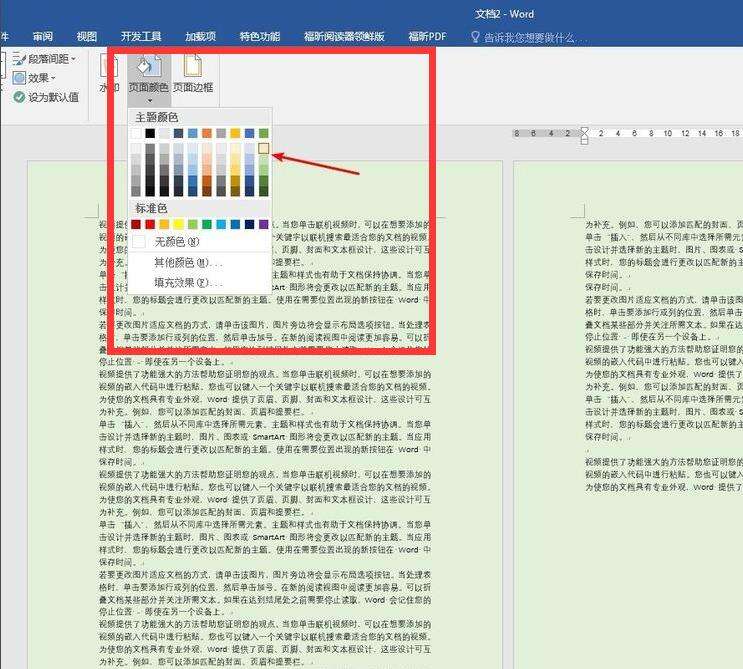Click the Page Borders (页面边框) icon
This screenshot has width=743, height=669.
point(193,66)
